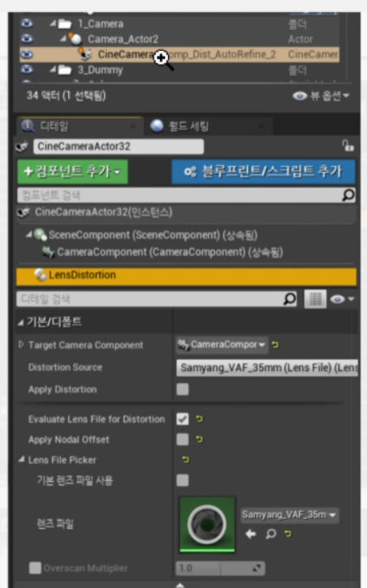Image resolution: width=367 pixels, height=588 pixels.
Task: Collapse the 3_Dummy folder
Action: click(x=53, y=70)
